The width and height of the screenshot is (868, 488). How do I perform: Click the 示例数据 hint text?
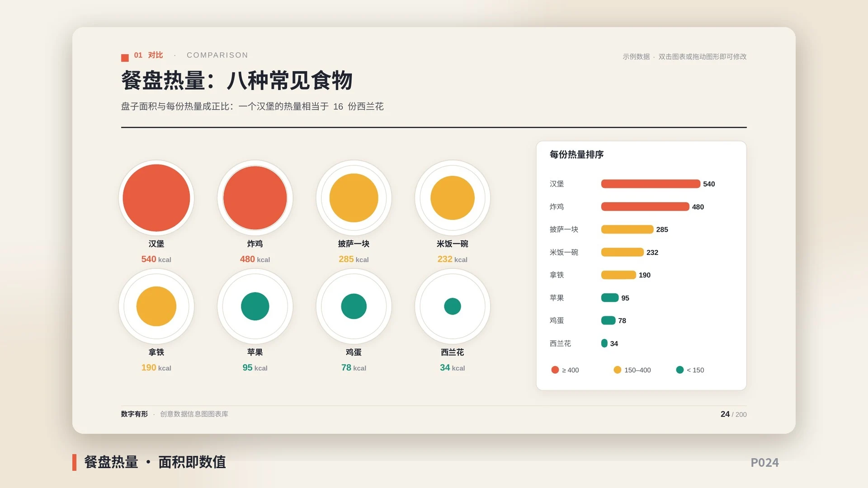(x=684, y=56)
